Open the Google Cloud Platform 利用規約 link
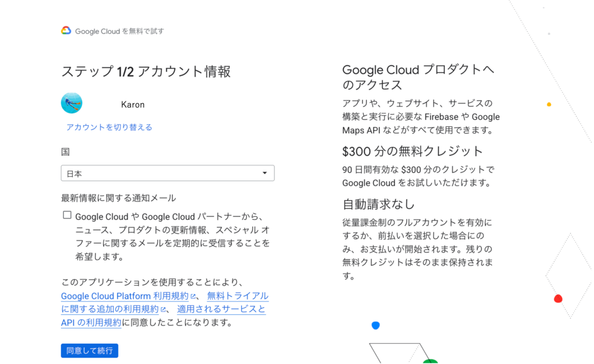The width and height of the screenshot is (594, 364). tap(124, 296)
